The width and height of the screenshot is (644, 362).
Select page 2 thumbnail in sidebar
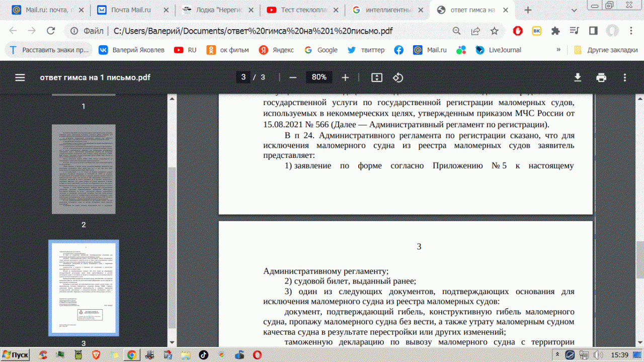click(x=84, y=169)
